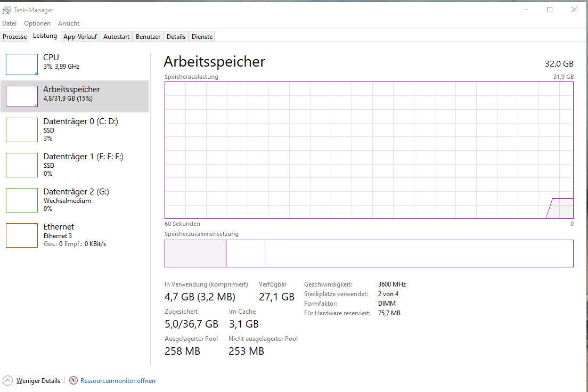
Task: Select the Arbeitsspeicher mini graph thumbnail
Action: pos(22,96)
